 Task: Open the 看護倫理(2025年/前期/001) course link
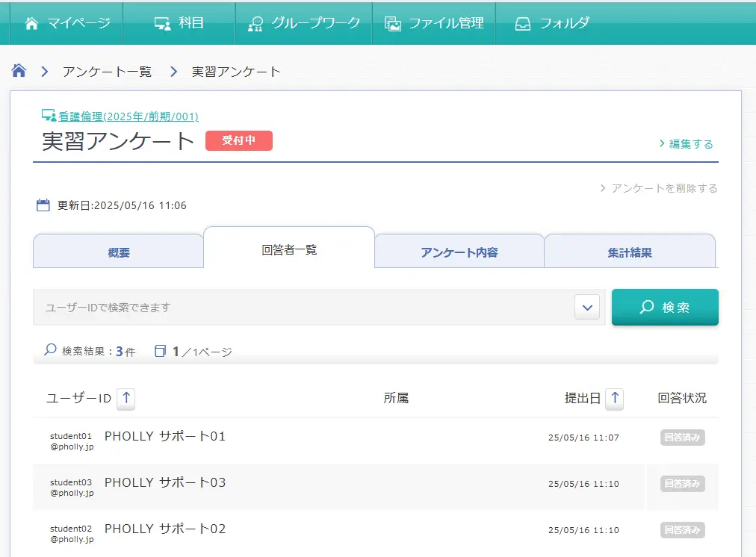click(x=128, y=116)
